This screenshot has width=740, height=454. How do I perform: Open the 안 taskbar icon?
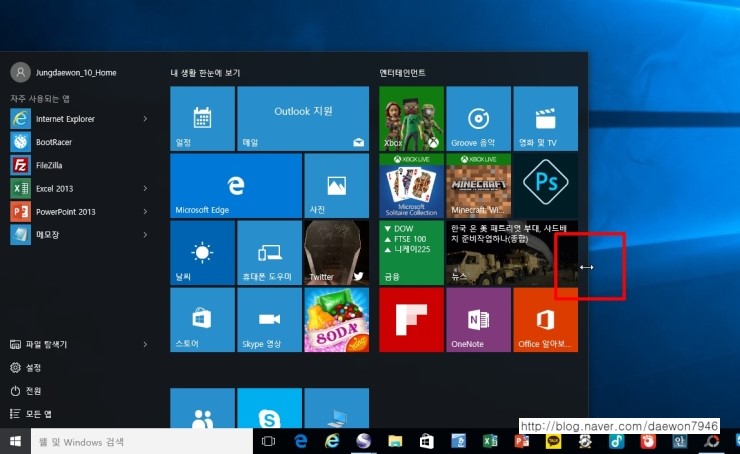click(680, 441)
